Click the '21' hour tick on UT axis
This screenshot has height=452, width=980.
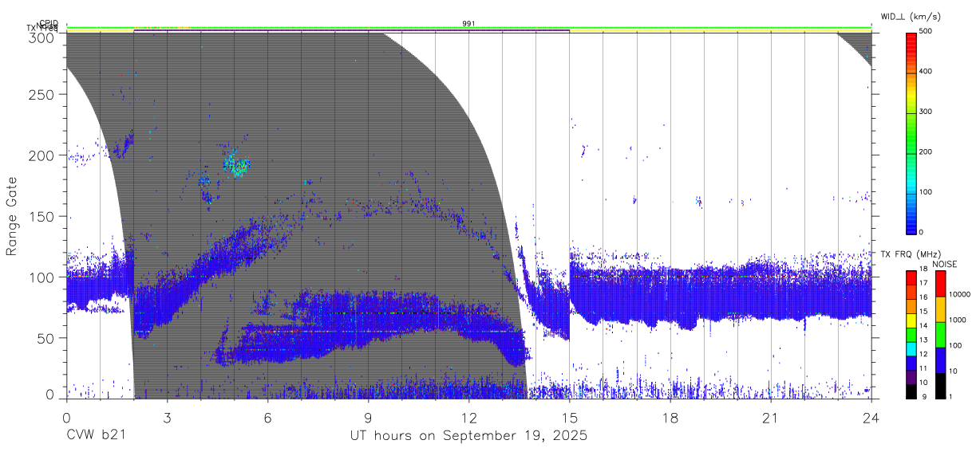pos(771,418)
